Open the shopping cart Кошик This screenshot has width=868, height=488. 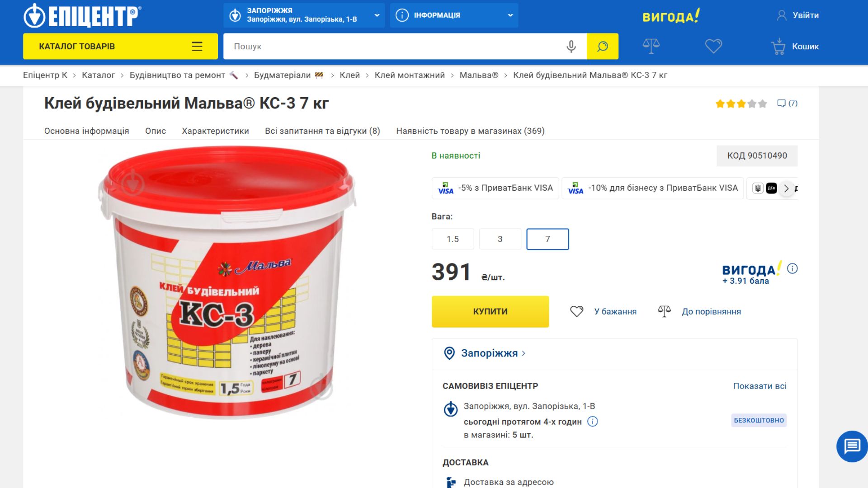click(x=795, y=47)
